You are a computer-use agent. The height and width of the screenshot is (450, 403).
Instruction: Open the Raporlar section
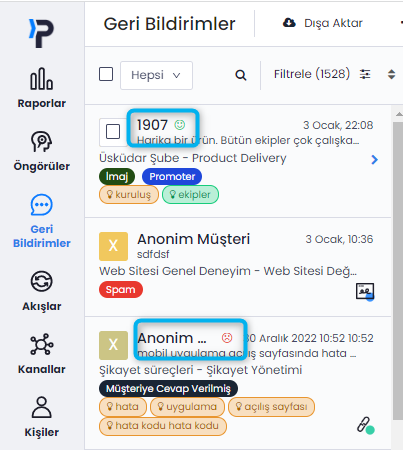click(42, 88)
